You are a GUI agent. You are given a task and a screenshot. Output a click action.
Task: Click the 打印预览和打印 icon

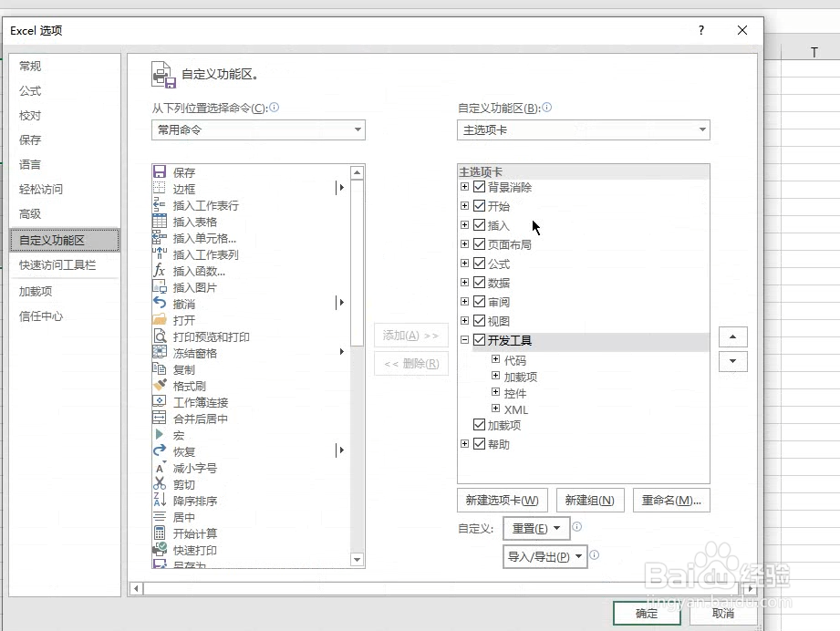160,336
